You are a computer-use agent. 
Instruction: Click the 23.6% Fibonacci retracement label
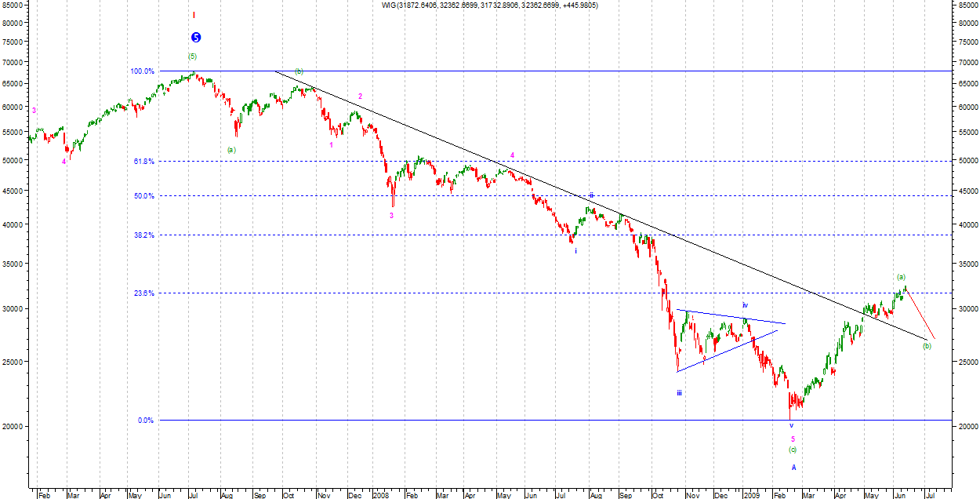click(x=143, y=293)
